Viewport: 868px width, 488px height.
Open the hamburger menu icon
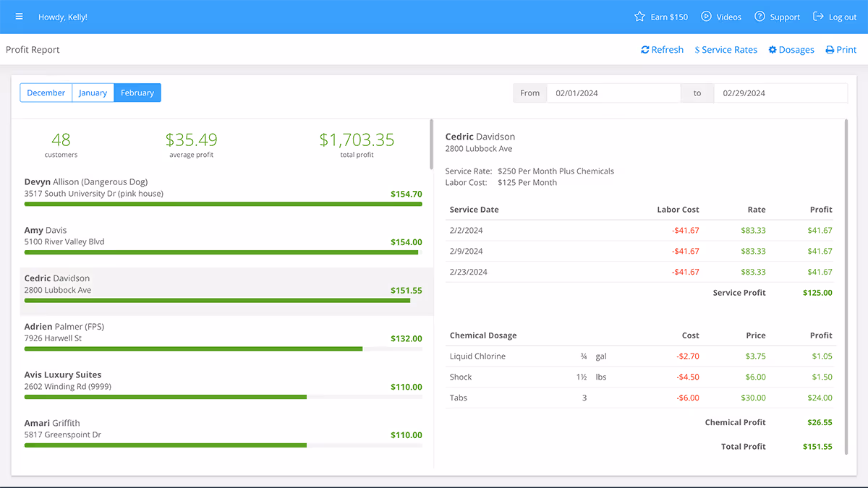click(19, 17)
